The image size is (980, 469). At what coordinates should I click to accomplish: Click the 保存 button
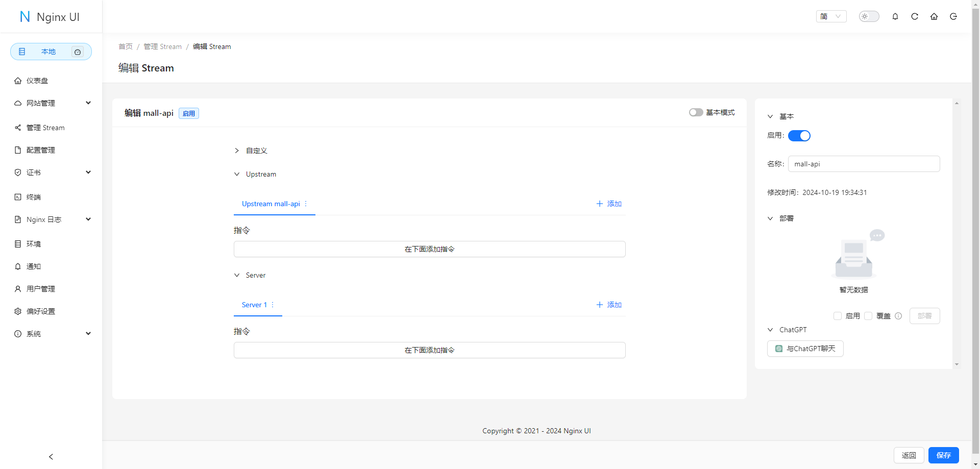pyautogui.click(x=943, y=455)
